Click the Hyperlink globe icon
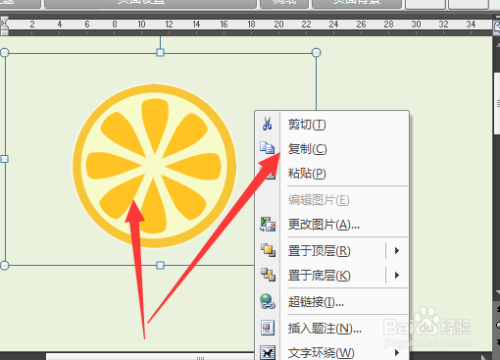Image resolution: width=500 pixels, height=360 pixels. (268, 301)
